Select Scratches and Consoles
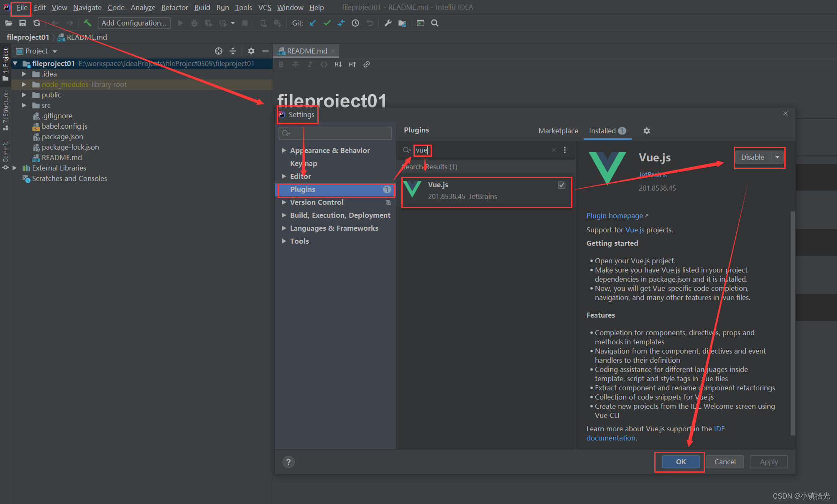Screen dimensions: 837x504 pos(69,178)
